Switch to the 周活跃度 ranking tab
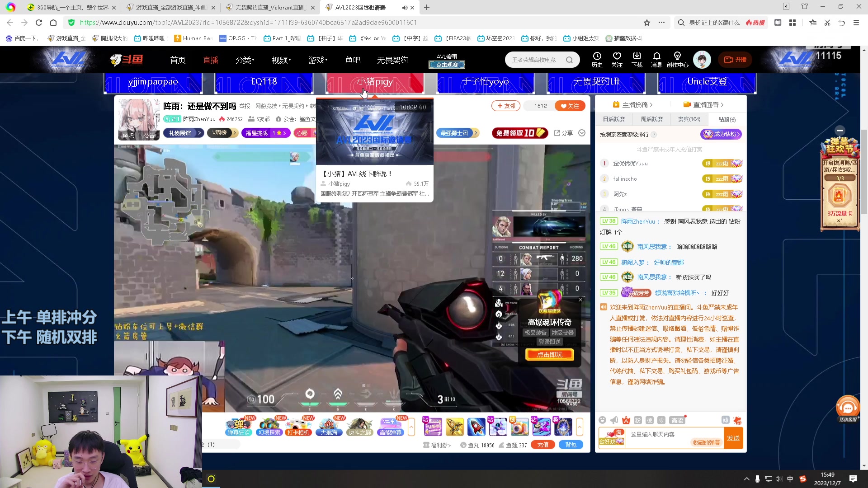The width and height of the screenshot is (868, 488). coord(651,119)
